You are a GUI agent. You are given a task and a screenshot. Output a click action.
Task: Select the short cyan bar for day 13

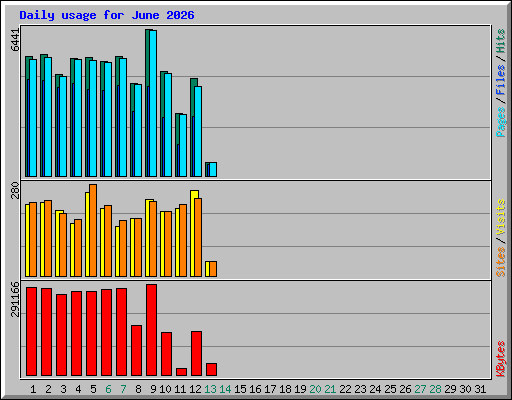[x=213, y=169]
